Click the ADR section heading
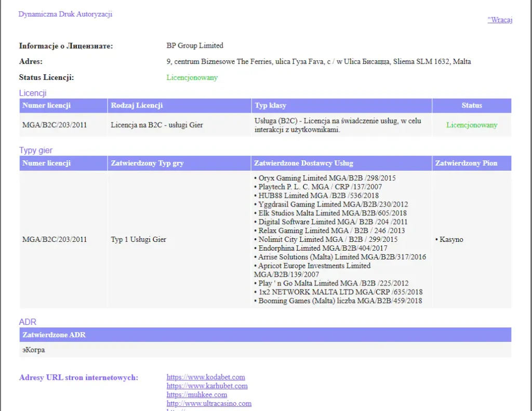532x411 pixels. click(x=28, y=322)
